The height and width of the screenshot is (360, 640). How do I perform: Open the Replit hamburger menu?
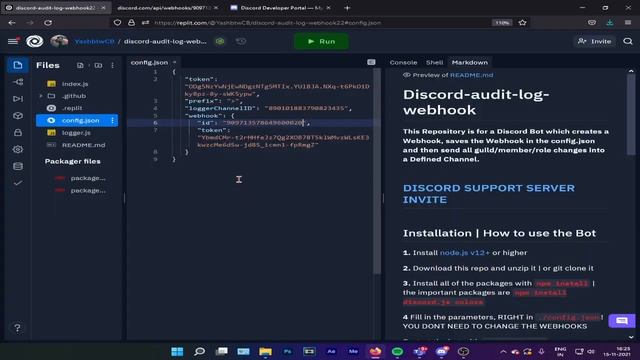point(13,41)
